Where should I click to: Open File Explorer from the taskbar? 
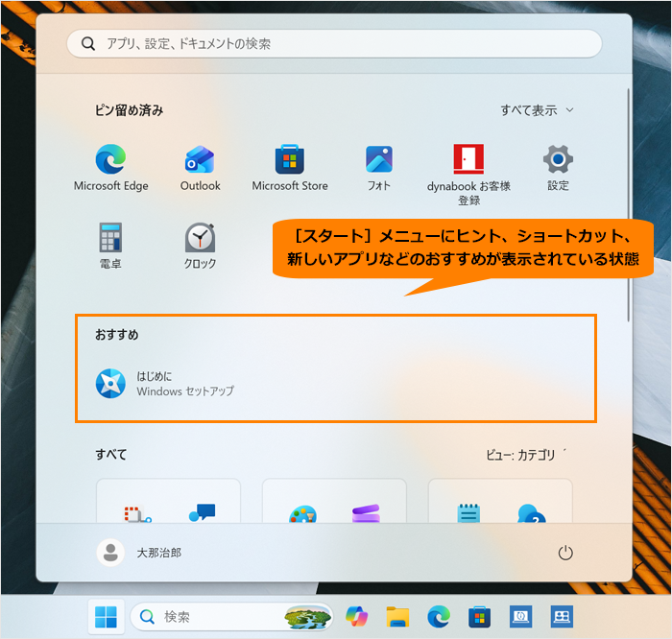[397, 617]
